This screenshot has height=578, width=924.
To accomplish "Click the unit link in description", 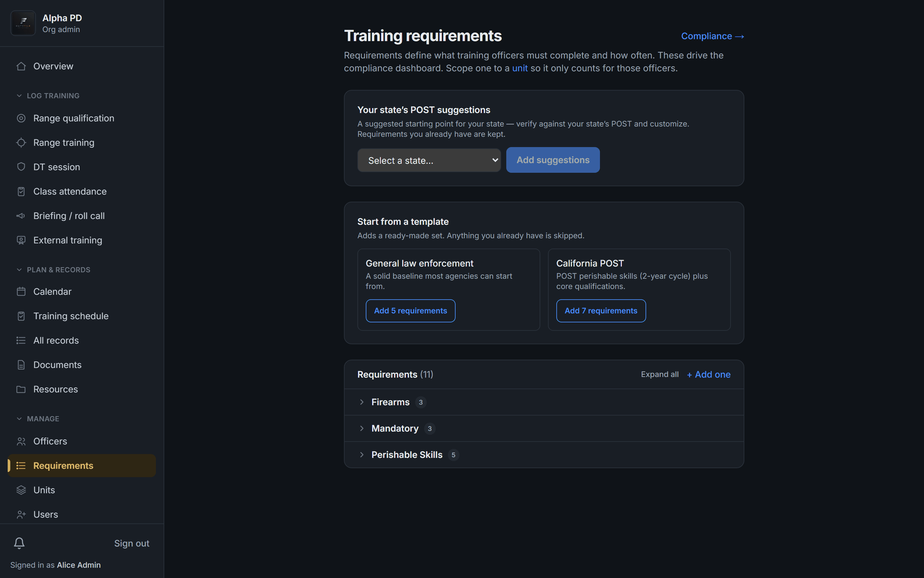I will point(520,68).
